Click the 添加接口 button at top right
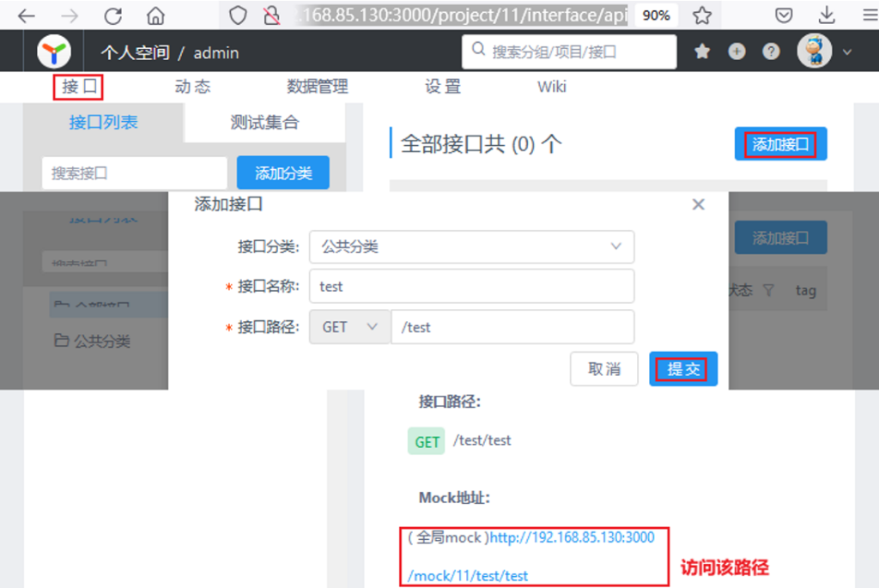The height and width of the screenshot is (588, 879). coord(780,144)
